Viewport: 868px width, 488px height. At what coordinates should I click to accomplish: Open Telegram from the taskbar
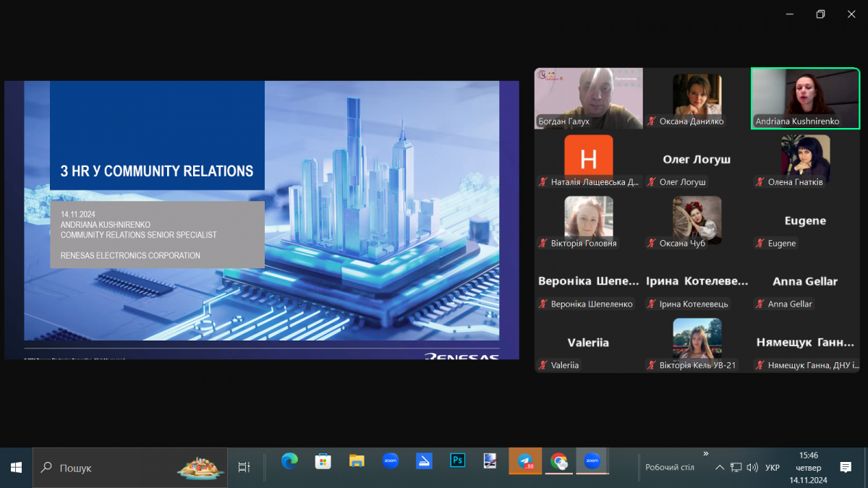(x=525, y=461)
